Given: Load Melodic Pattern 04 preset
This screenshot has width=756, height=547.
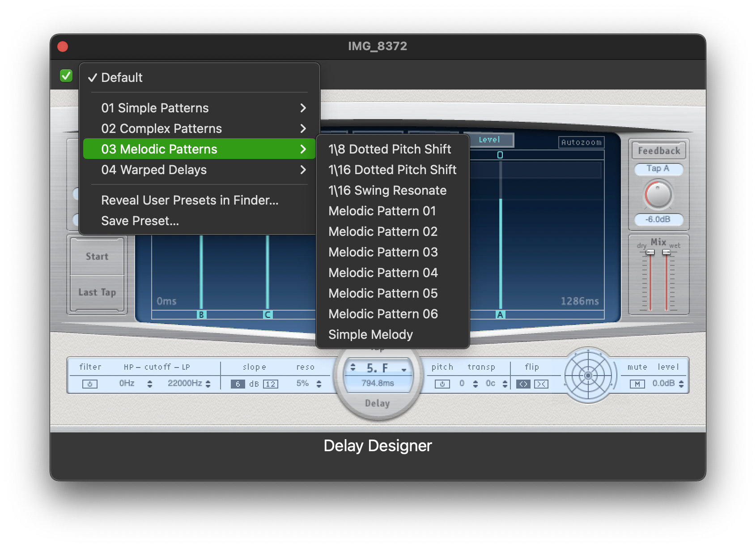Looking at the screenshot, I should coord(393,273).
